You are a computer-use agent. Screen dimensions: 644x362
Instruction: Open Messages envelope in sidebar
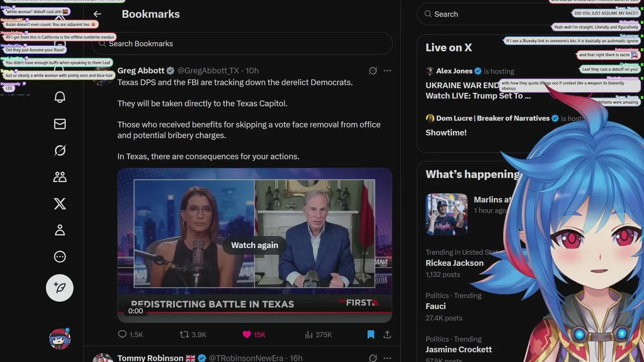(60, 124)
